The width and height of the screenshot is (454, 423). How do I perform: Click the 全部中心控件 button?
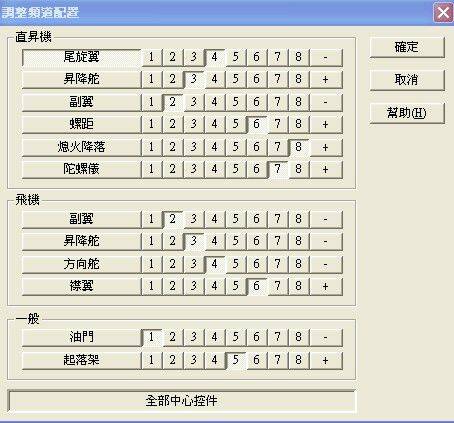pyautogui.click(x=182, y=401)
